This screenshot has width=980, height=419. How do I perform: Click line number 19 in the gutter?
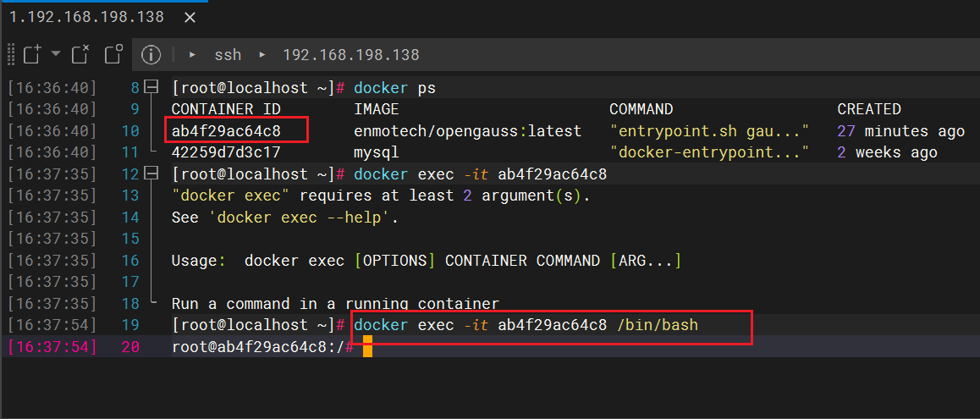130,325
